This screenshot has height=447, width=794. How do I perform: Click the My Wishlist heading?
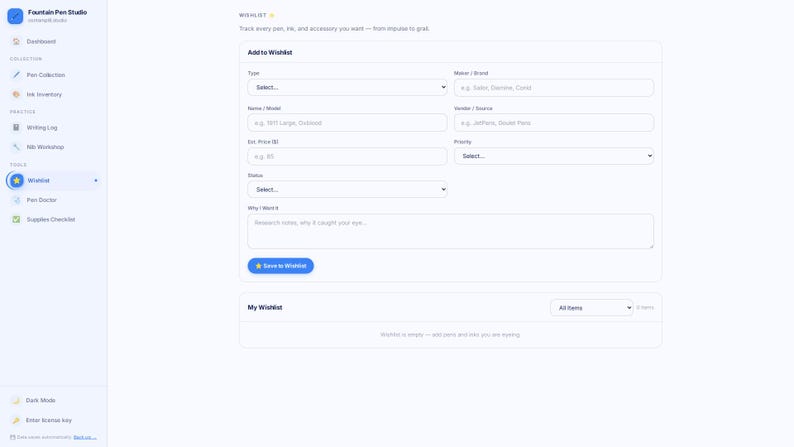(x=265, y=307)
